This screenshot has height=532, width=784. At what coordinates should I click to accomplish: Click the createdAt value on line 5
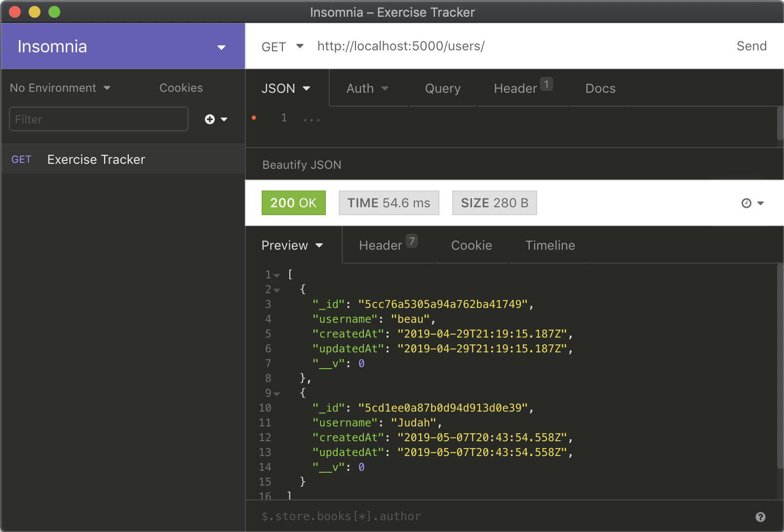click(482, 334)
